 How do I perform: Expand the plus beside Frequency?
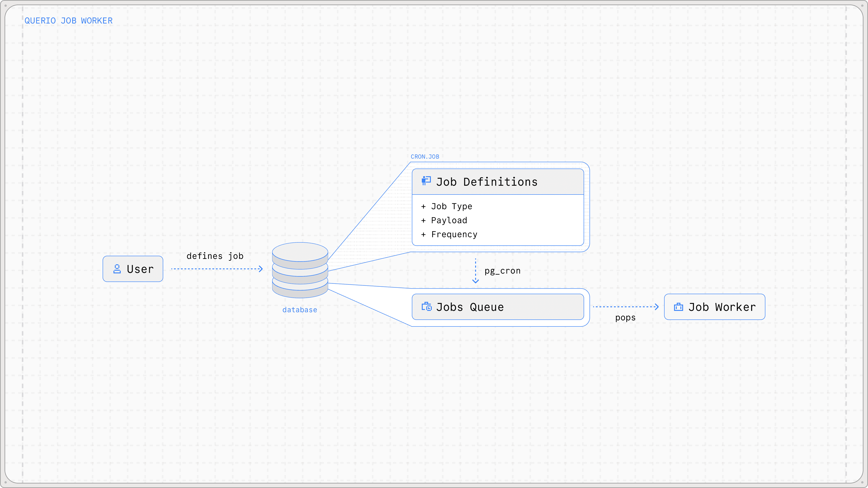[424, 235]
